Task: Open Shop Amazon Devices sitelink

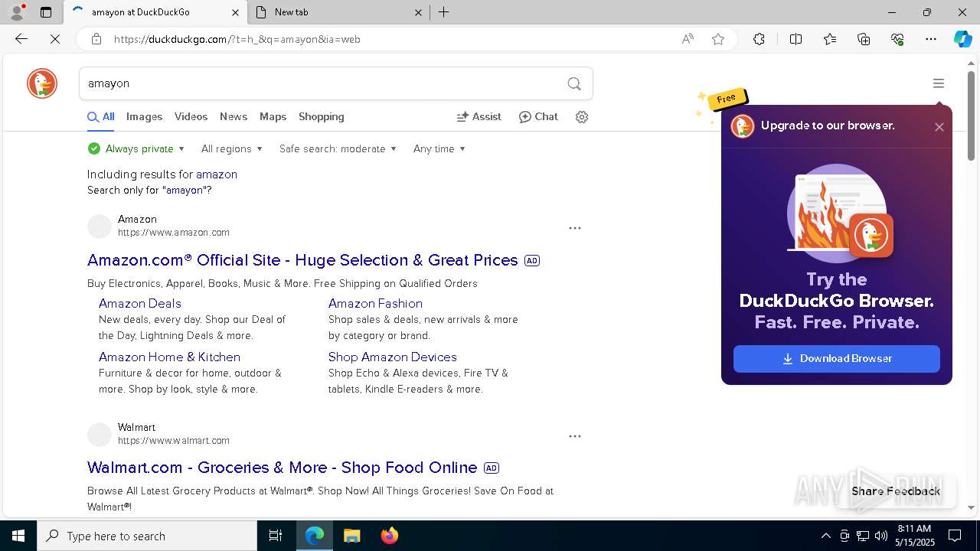Action: [393, 357]
